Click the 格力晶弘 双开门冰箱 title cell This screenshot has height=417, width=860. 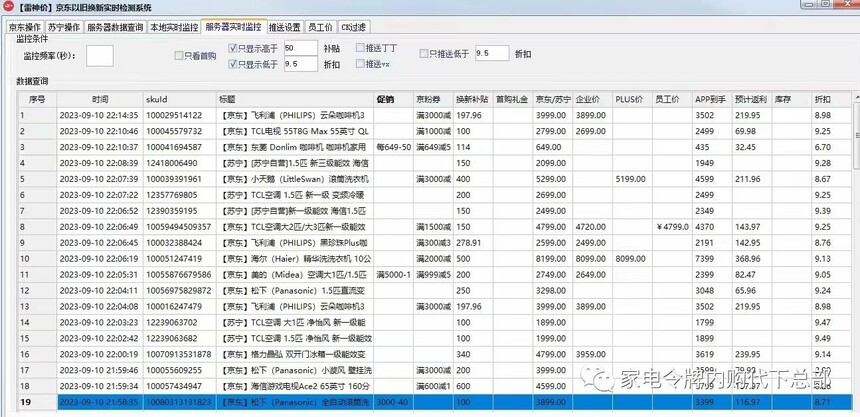coord(295,354)
